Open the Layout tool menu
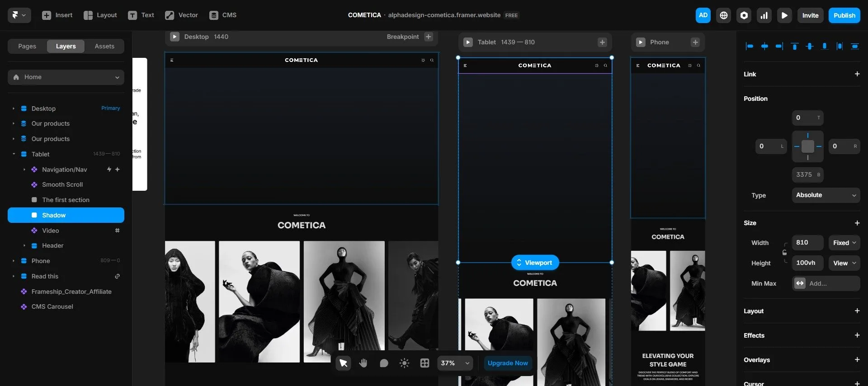Image resolution: width=868 pixels, height=386 pixels. (100, 15)
